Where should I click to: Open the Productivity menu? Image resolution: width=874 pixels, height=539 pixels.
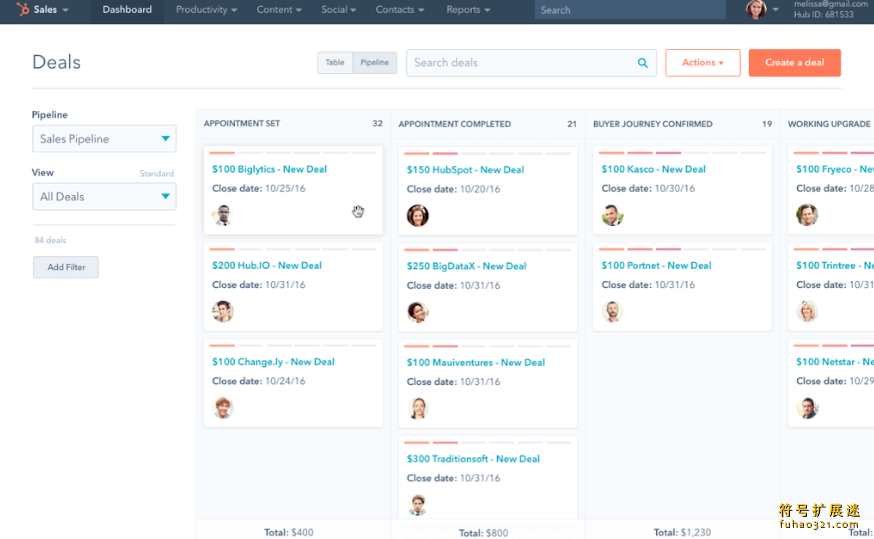point(206,9)
